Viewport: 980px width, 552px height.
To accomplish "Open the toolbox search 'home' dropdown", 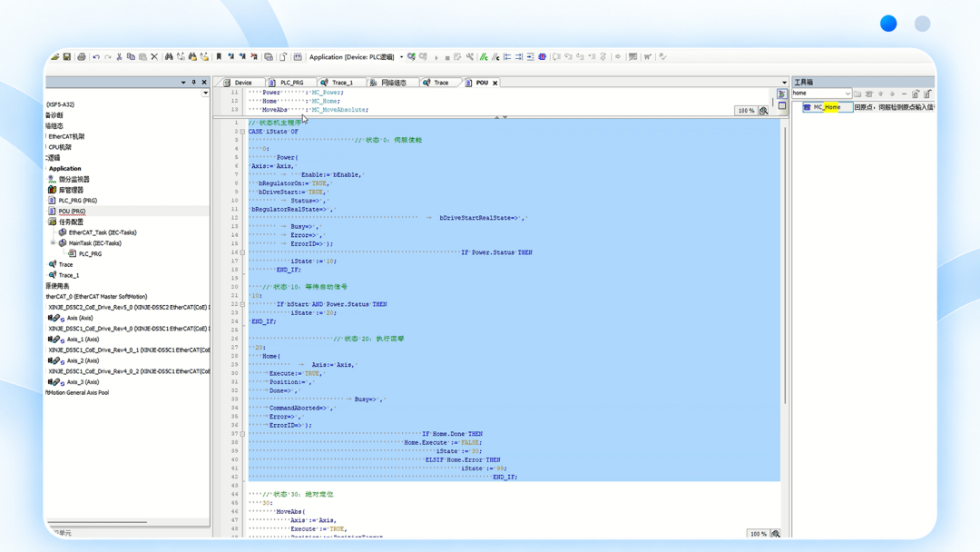I will [848, 94].
